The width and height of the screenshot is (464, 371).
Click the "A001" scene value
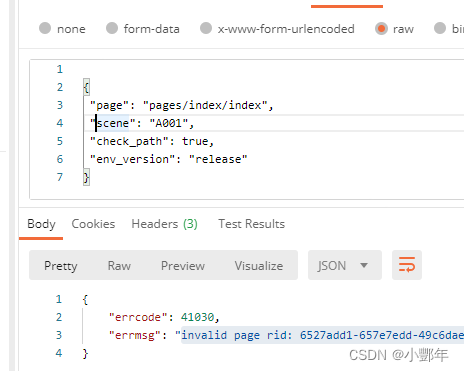tap(169, 123)
